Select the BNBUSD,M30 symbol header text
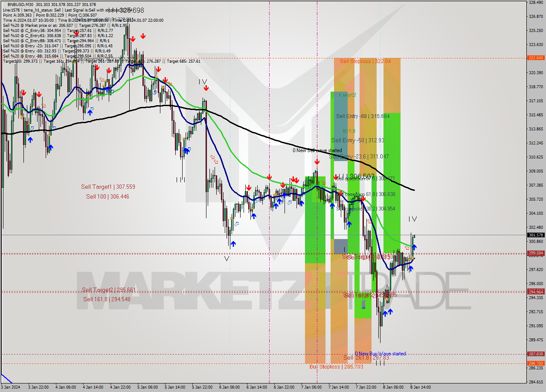 20,4
